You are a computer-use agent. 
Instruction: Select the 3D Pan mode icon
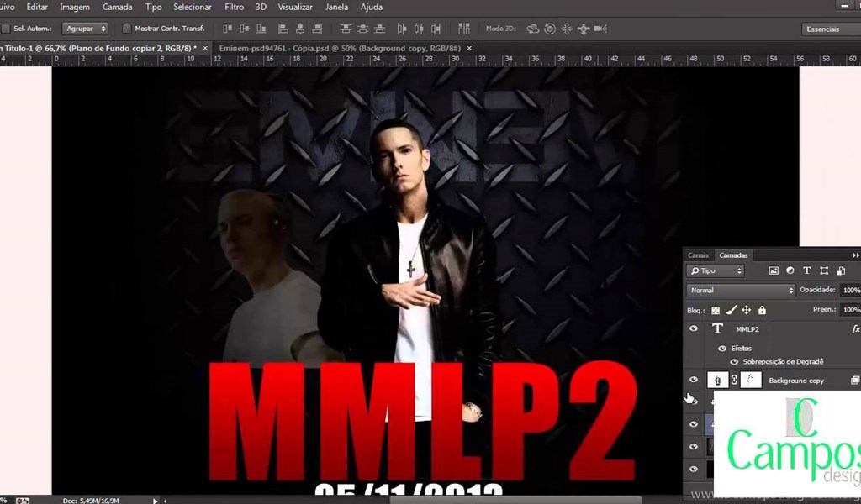pyautogui.click(x=567, y=29)
